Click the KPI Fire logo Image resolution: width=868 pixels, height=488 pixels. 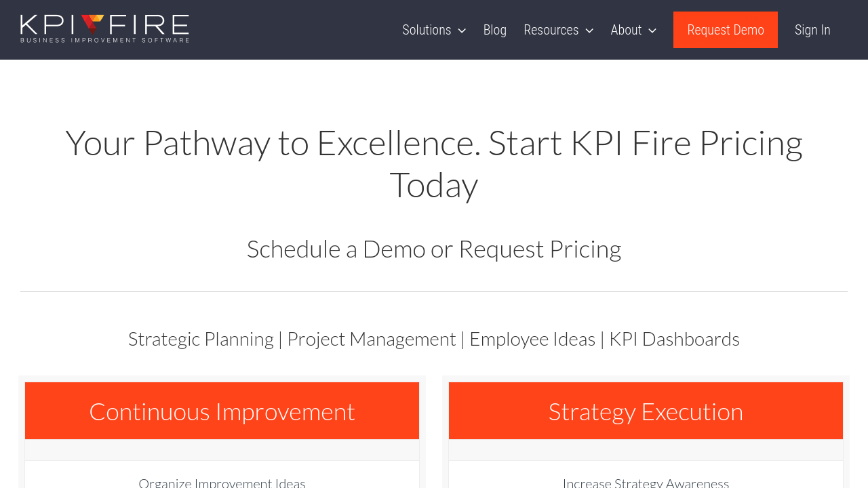104,28
